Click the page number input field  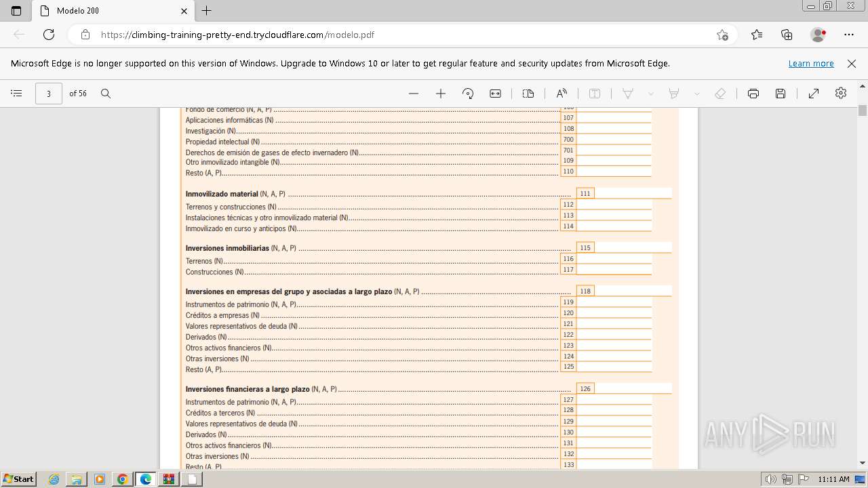click(x=48, y=94)
